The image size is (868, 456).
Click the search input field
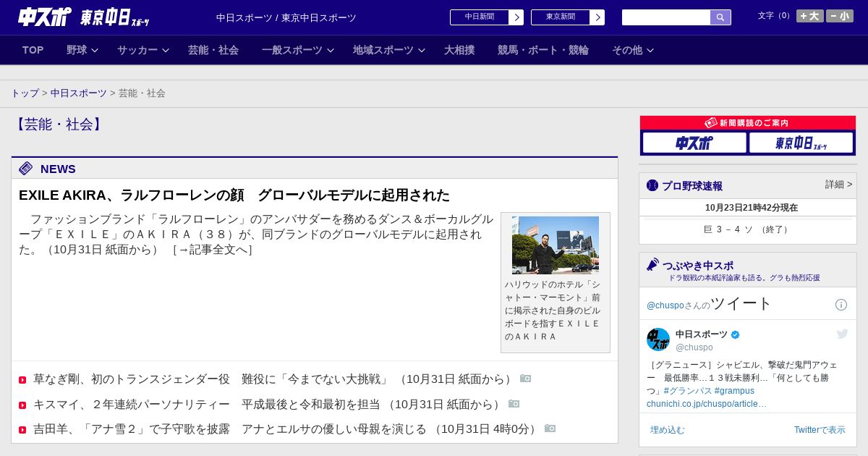tap(666, 17)
